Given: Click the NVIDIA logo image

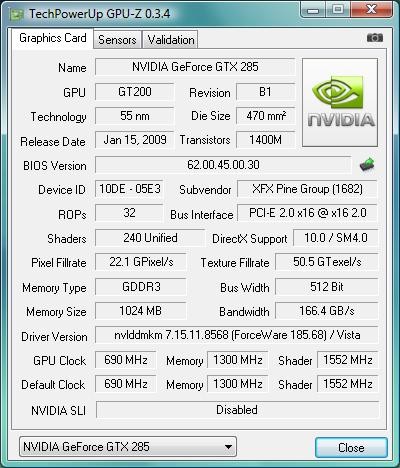Looking at the screenshot, I should [340, 102].
